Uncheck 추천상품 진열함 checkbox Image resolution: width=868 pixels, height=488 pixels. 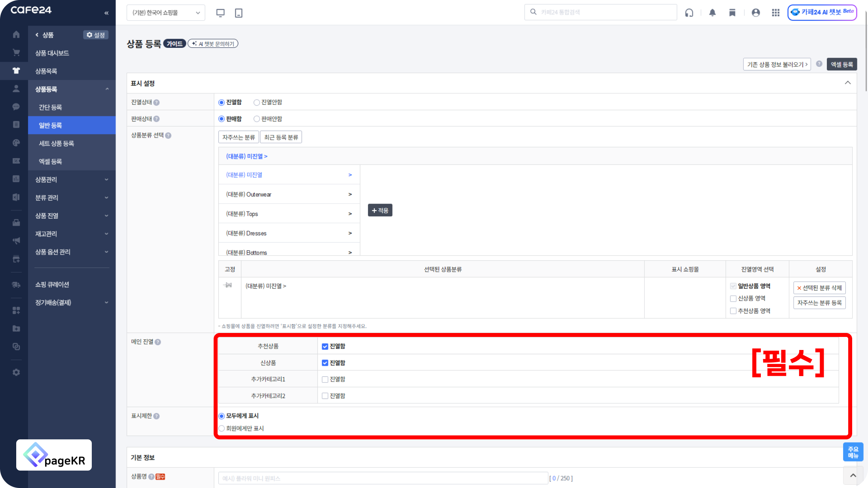(x=325, y=346)
